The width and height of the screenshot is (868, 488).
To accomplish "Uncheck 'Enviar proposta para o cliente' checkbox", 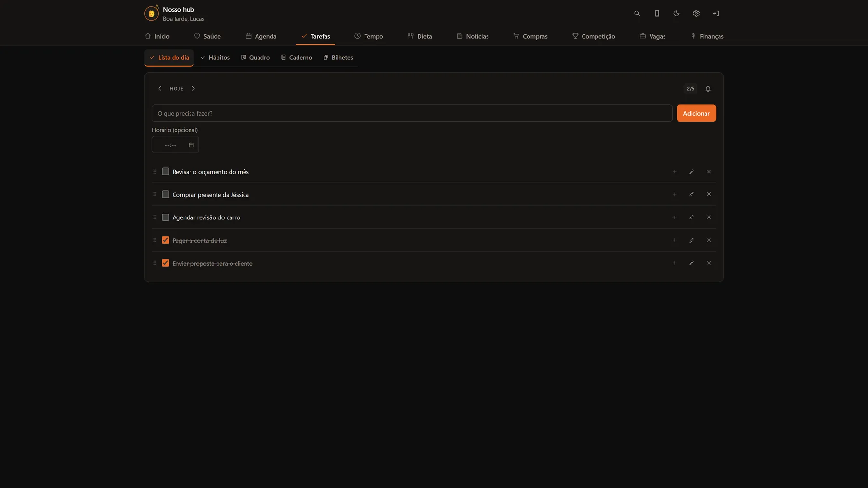I will 165,263.
